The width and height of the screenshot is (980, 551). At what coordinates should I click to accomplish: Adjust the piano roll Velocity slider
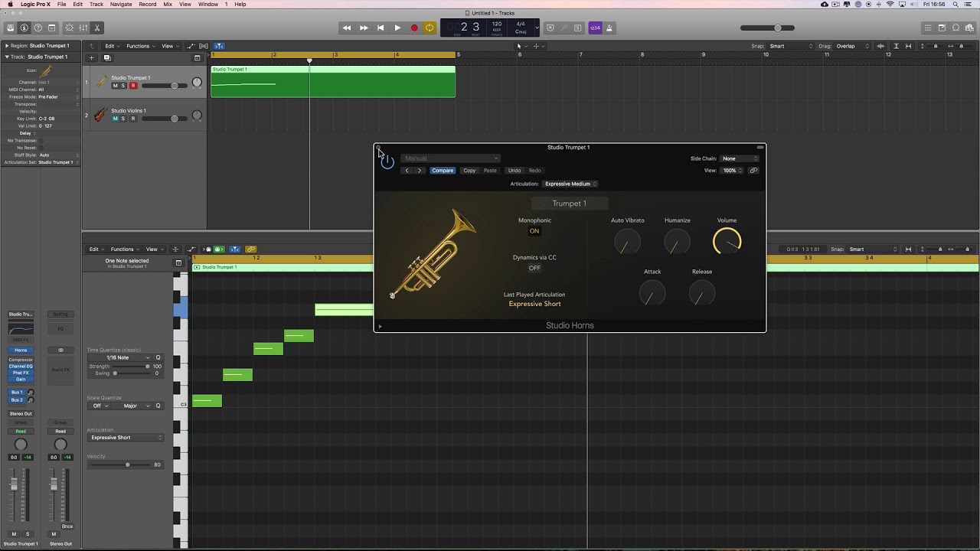pyautogui.click(x=119, y=465)
